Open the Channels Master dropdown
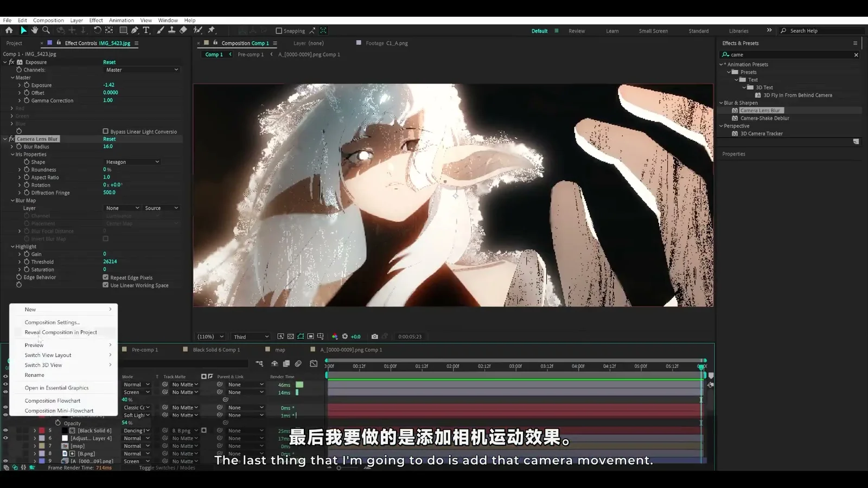Screen dimensions: 868x488 [x=142, y=70]
